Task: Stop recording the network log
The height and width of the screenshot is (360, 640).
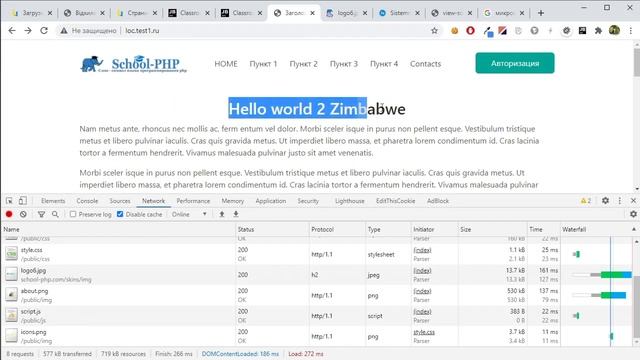Action: tap(9, 214)
